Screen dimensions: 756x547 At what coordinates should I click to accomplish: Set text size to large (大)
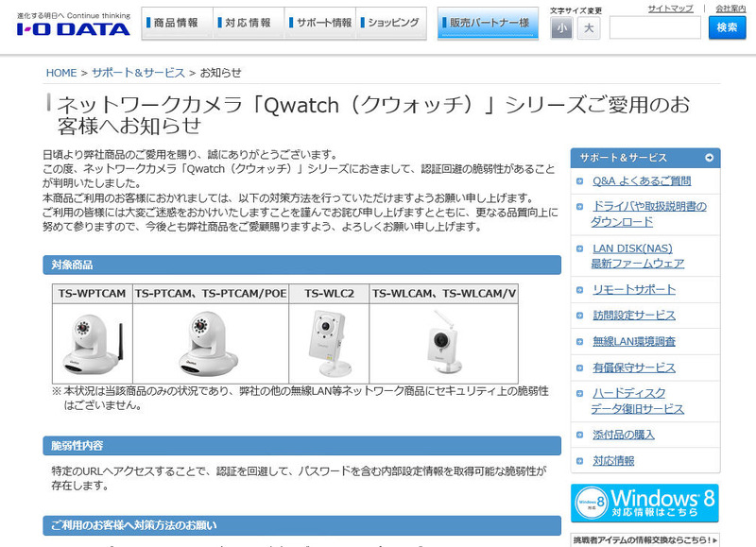pyautogui.click(x=589, y=28)
